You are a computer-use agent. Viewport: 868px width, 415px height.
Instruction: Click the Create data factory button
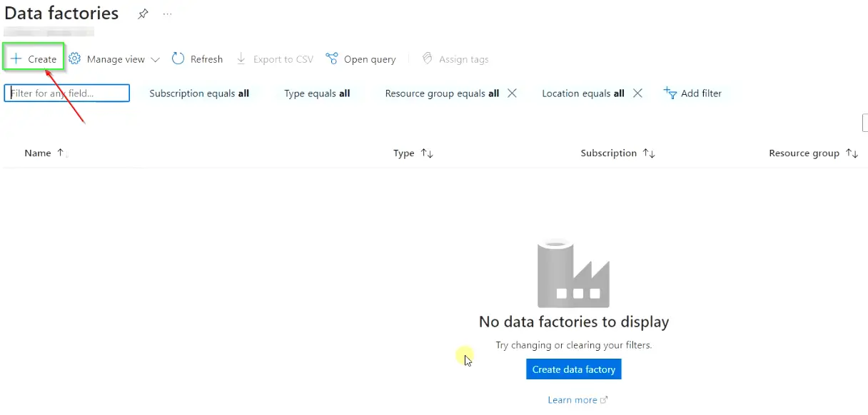[x=574, y=369]
